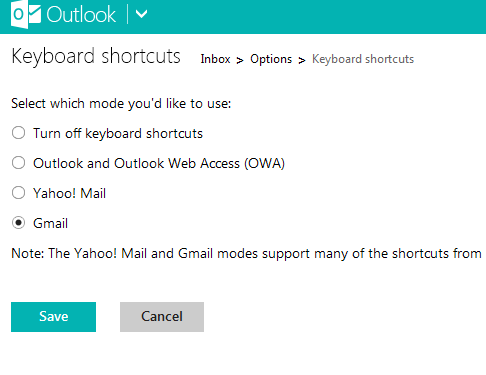Click the Outlook wordmark in header
Image resolution: width=486 pixels, height=375 pixels.
(81, 15)
